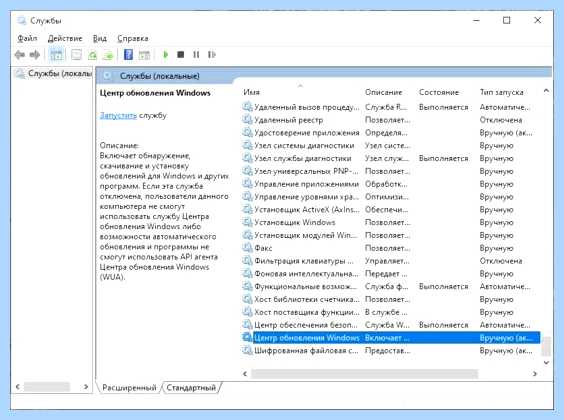Click the Refresh toolbar icon

pyautogui.click(x=92, y=55)
